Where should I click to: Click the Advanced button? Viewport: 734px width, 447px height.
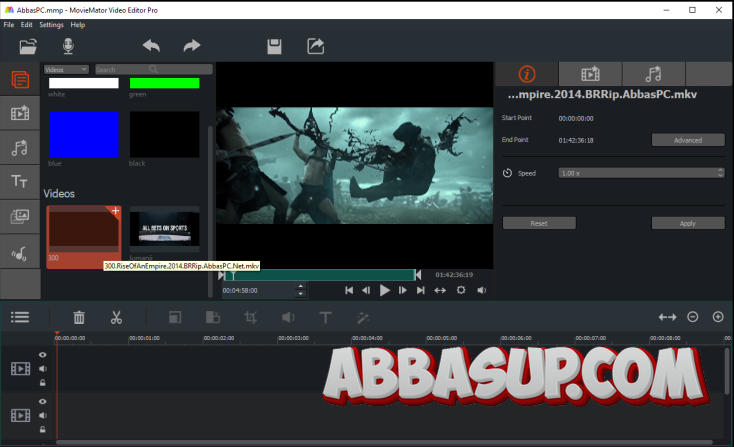tap(688, 140)
